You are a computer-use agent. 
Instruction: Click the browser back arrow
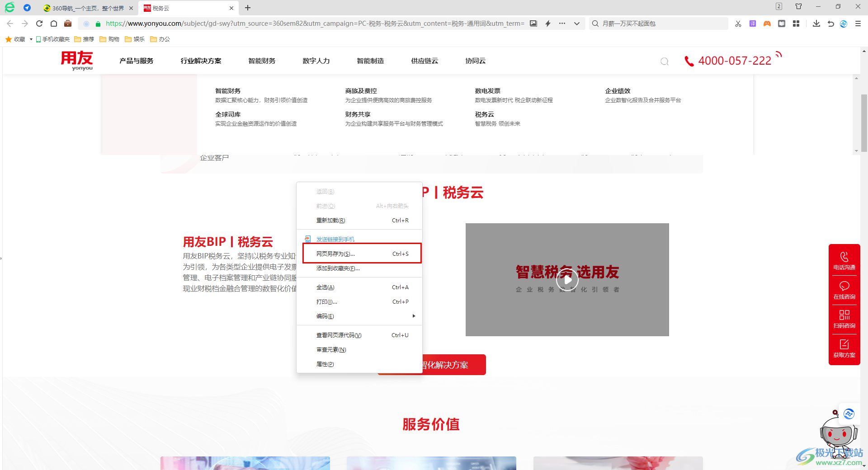pyautogui.click(x=10, y=23)
